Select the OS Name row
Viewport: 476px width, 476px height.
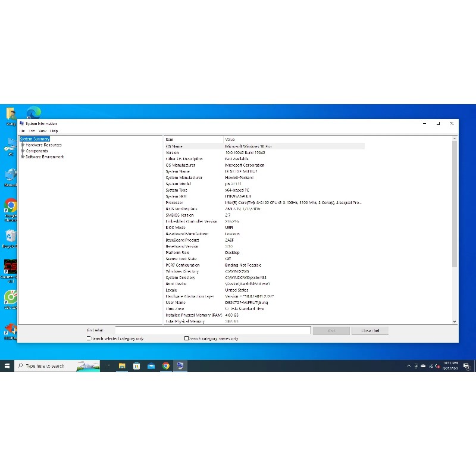pyautogui.click(x=264, y=146)
